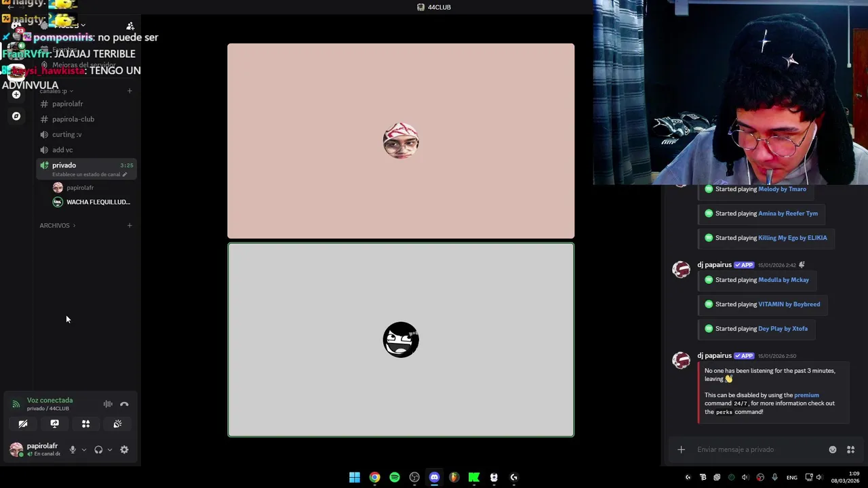The width and height of the screenshot is (868, 488).
Task: Open the emoji picker
Action: [x=833, y=449]
